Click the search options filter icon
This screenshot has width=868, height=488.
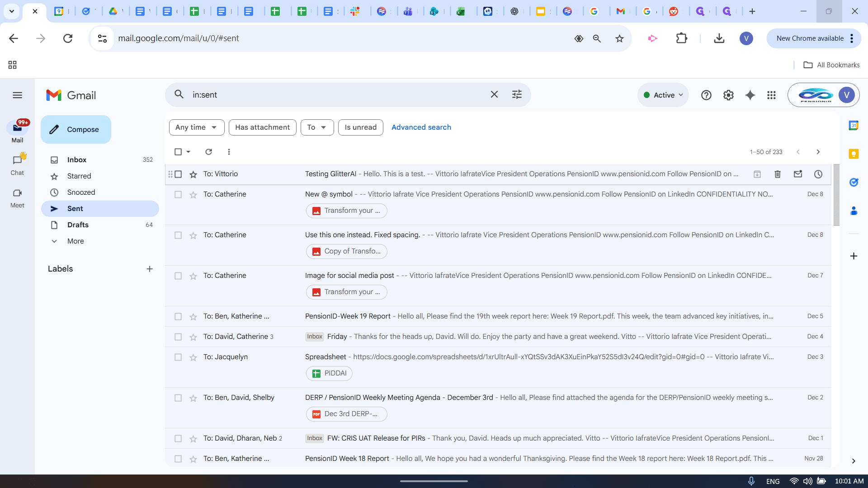[517, 94]
